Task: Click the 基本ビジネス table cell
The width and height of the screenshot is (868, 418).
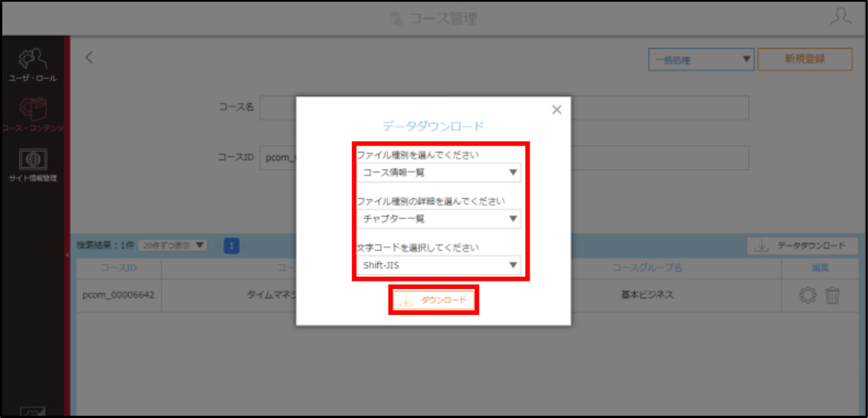Action: coord(647,295)
